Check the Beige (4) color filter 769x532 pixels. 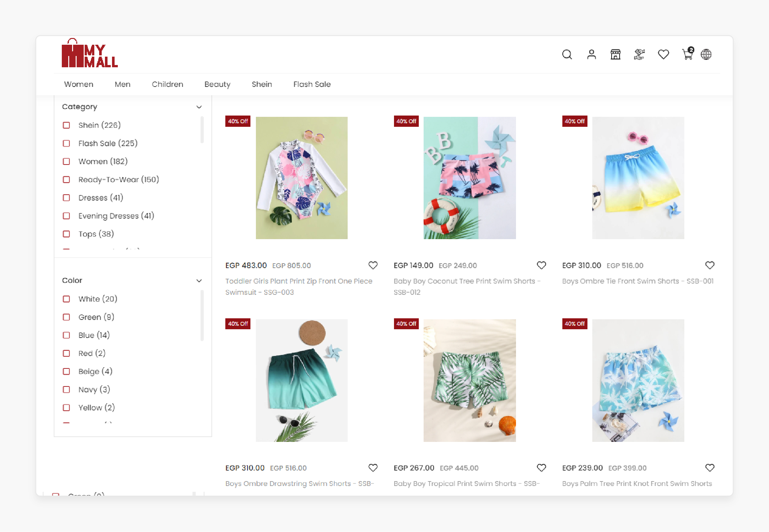66,371
